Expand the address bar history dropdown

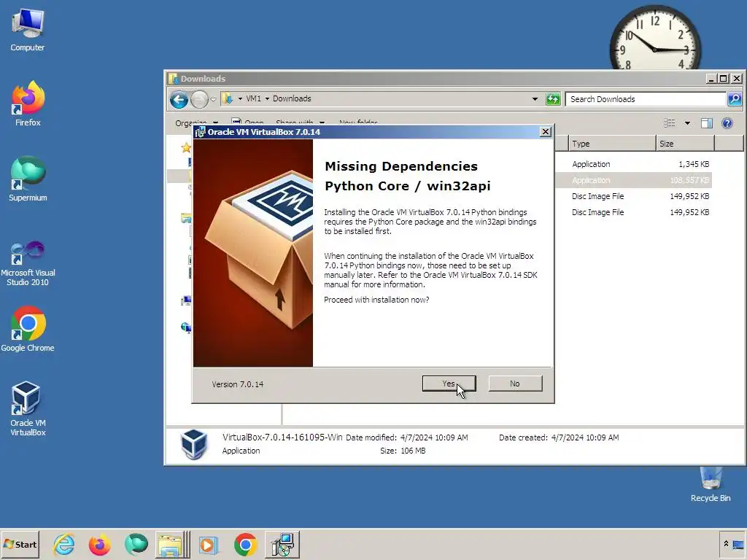(x=535, y=99)
